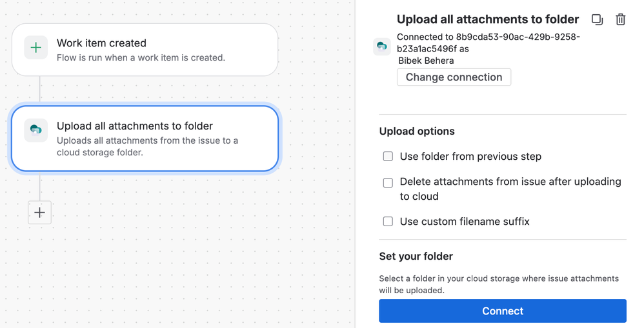Delete step using the trash icon
This screenshot has height=328, width=644.
pos(620,20)
